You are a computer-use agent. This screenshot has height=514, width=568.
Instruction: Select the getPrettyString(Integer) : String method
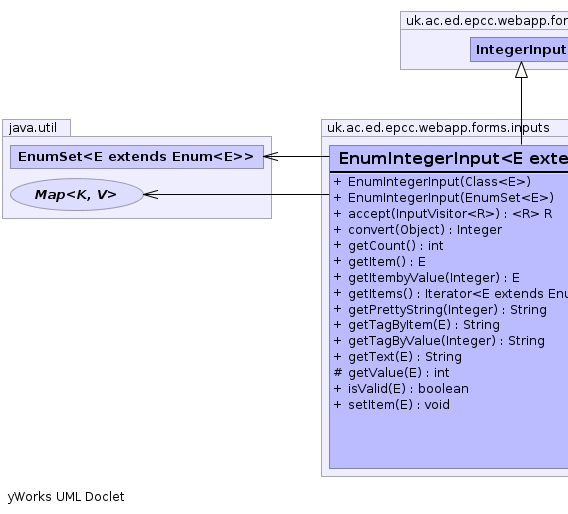click(x=440, y=310)
